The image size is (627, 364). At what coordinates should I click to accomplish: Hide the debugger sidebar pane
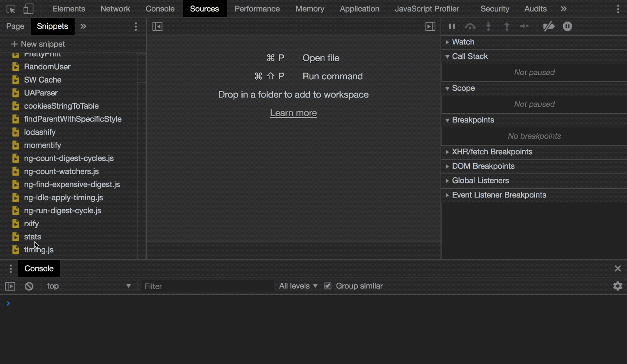(x=430, y=27)
